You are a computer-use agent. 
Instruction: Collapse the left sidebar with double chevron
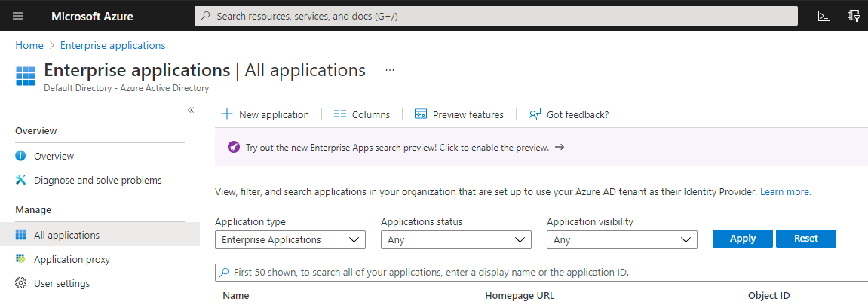point(191,110)
